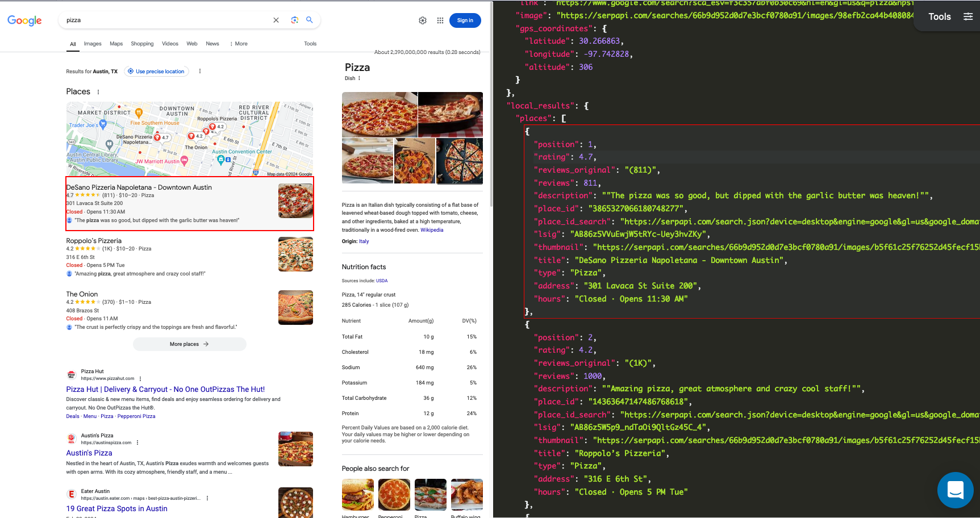The width and height of the screenshot is (980, 518).
Task: Open DeSano Pizzeria pizza thumbnail
Action: (295, 200)
